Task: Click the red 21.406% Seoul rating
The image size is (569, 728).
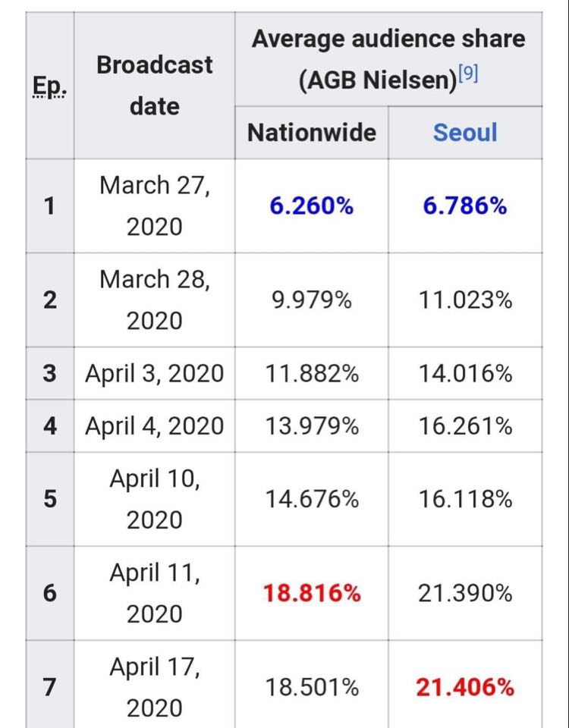Action: [x=465, y=688]
